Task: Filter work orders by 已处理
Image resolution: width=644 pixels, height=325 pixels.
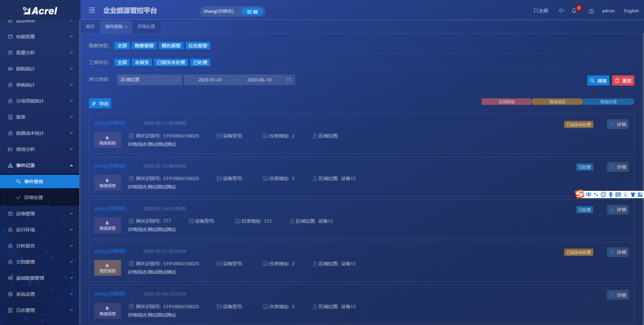Action: [200, 62]
